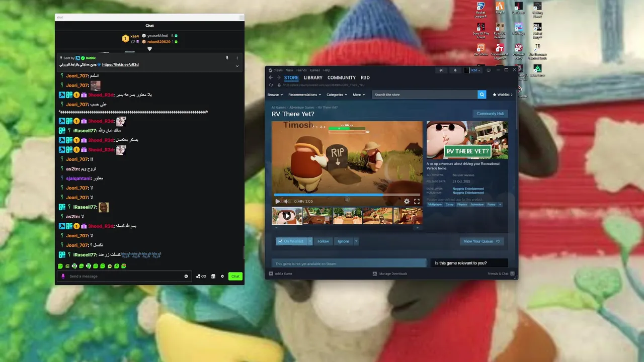
Task: Open the More dropdown in store nav
Action: [359, 95]
